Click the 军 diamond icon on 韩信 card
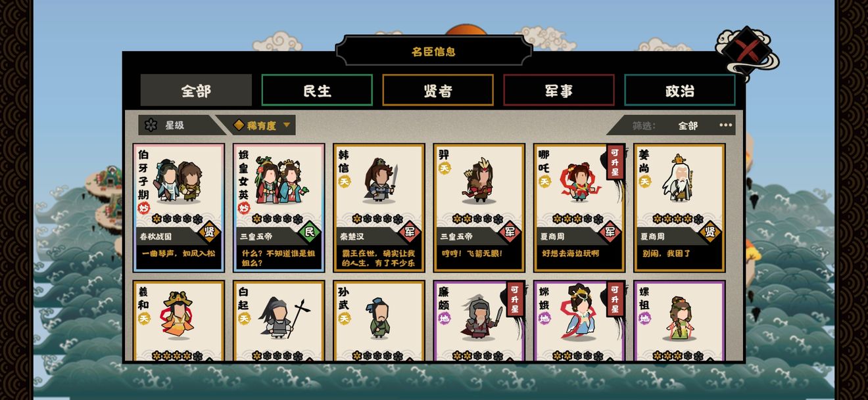Viewport: 868px width, 400px height. click(x=409, y=231)
